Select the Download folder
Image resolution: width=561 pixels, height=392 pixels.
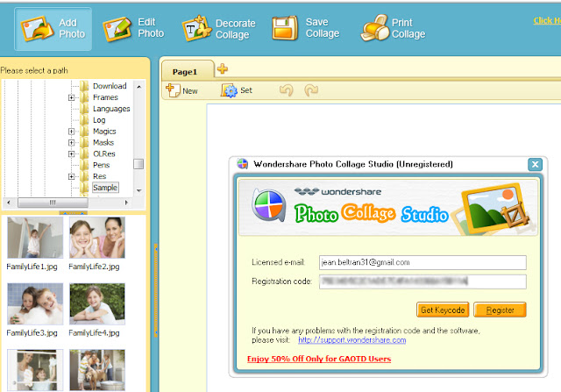click(110, 86)
